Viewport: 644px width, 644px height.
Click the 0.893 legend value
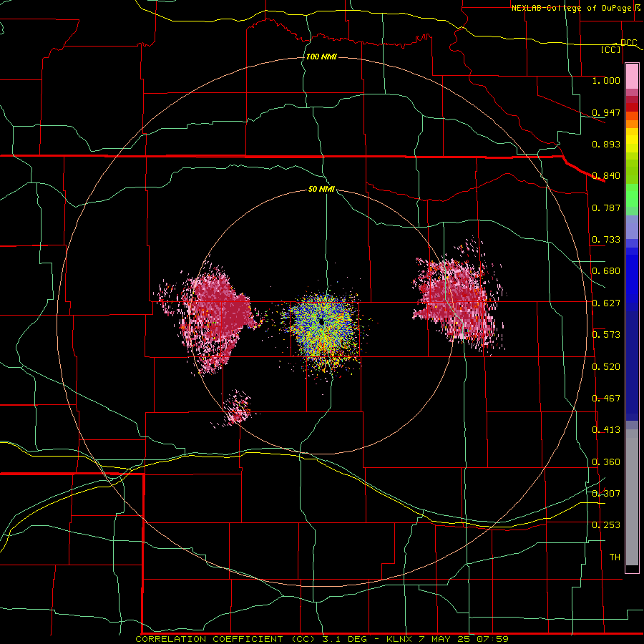click(606, 144)
